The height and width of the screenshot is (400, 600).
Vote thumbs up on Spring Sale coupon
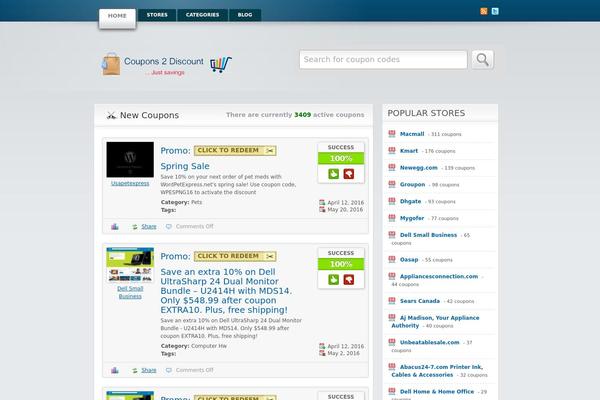[333, 174]
